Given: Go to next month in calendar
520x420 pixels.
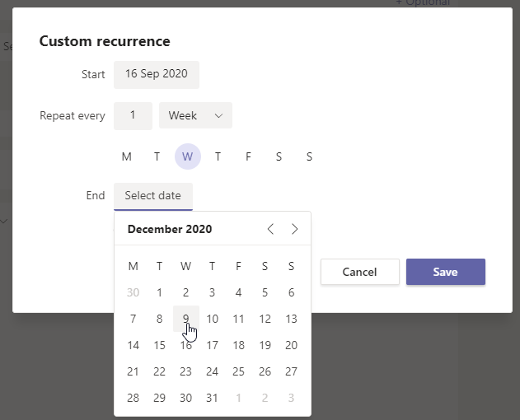Looking at the screenshot, I should 295,229.
